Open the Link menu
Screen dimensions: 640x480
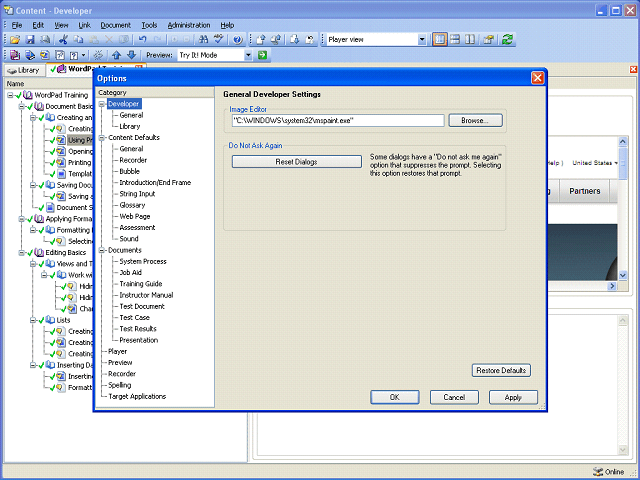pos(84,25)
